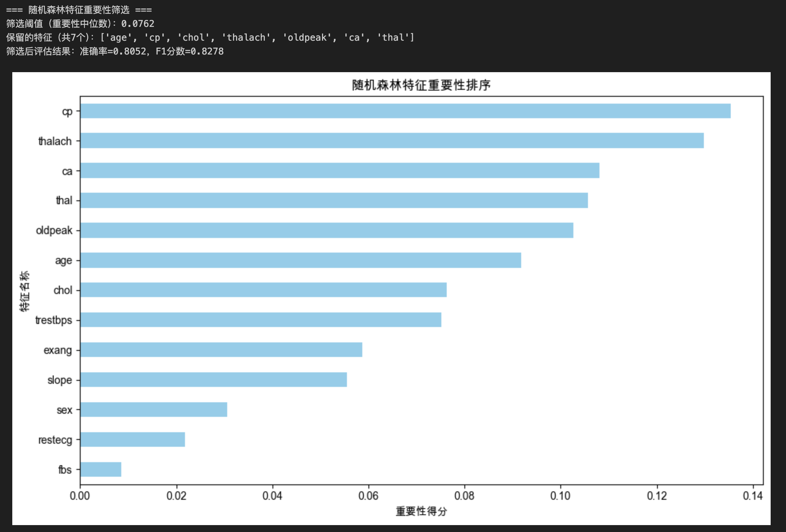Click the chart title 随机森林特征重要性排序
Viewport: 786px width, 532px height.
tap(421, 85)
